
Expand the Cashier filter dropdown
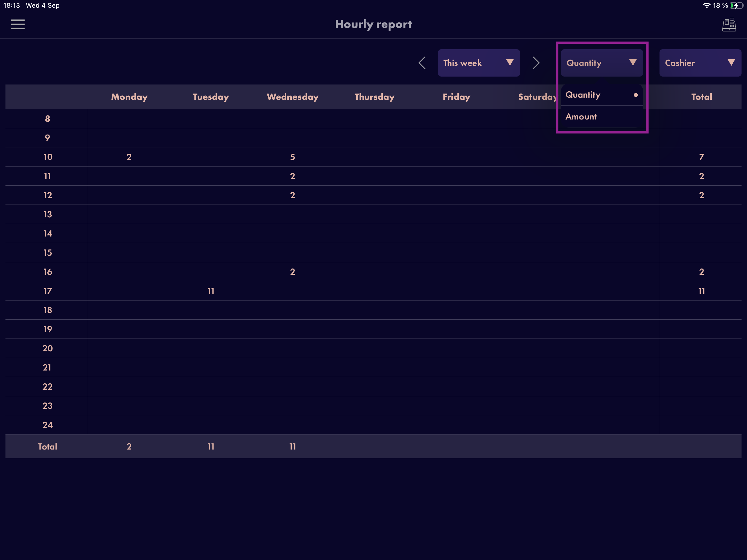coord(700,63)
